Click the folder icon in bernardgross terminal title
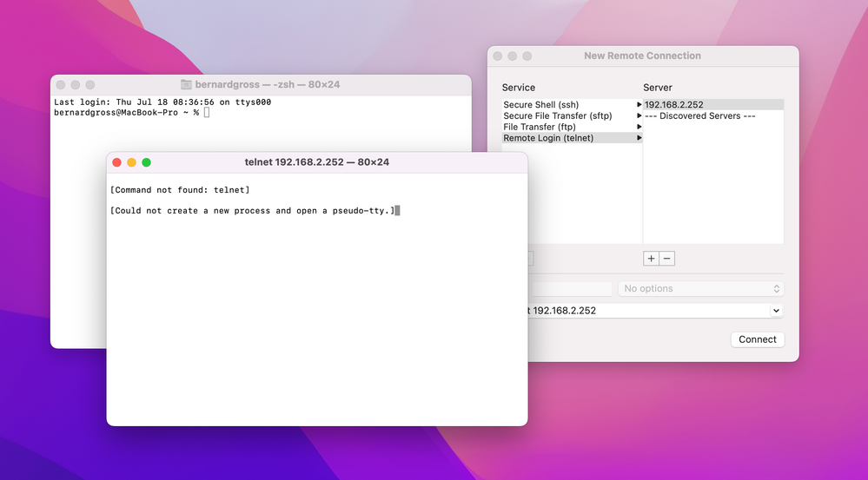 pos(186,85)
